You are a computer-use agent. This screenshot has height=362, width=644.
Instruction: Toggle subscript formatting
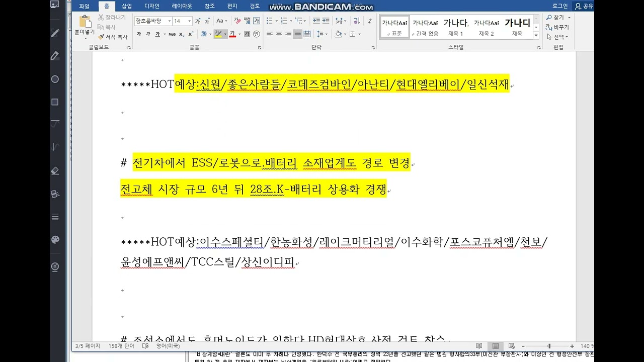[182, 34]
